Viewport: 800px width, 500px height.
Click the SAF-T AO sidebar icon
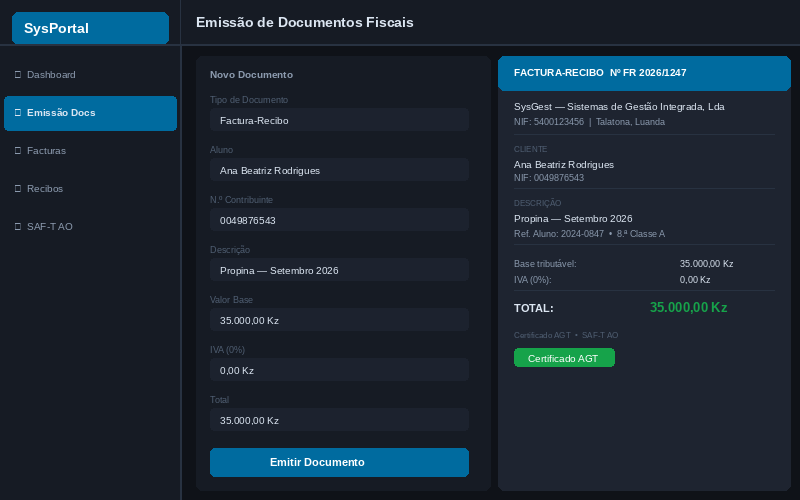click(x=18, y=227)
